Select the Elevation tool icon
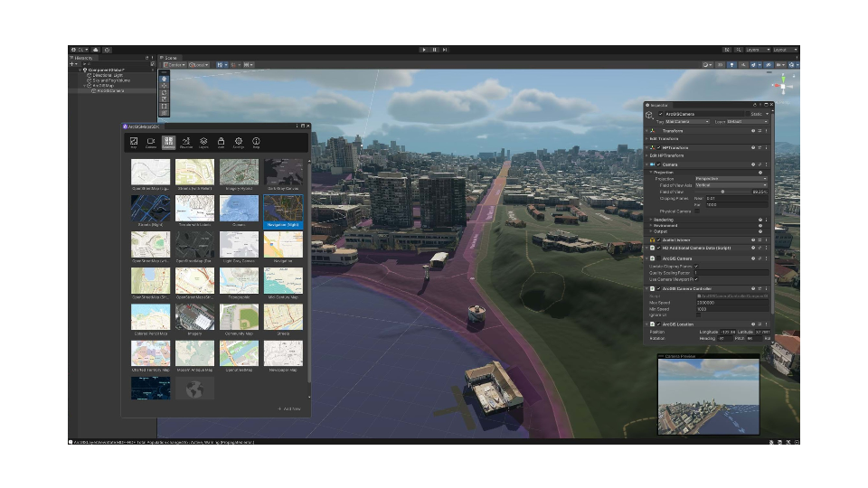868x488 pixels. [186, 143]
